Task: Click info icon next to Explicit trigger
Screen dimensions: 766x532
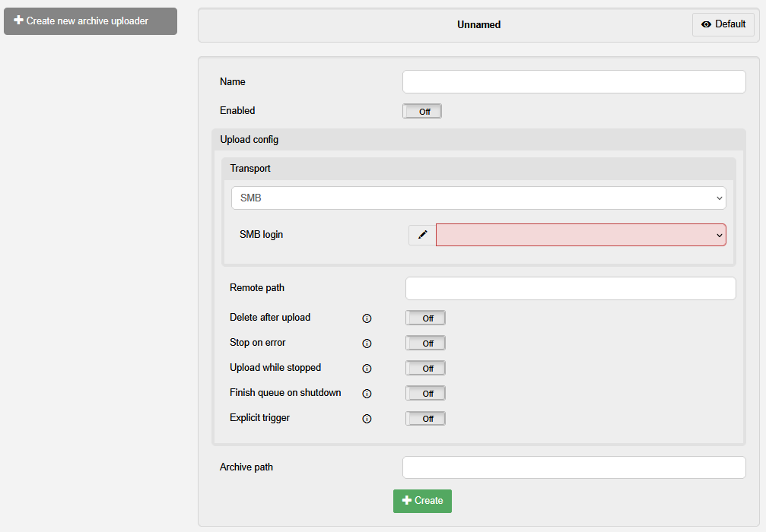Action: coord(367,419)
